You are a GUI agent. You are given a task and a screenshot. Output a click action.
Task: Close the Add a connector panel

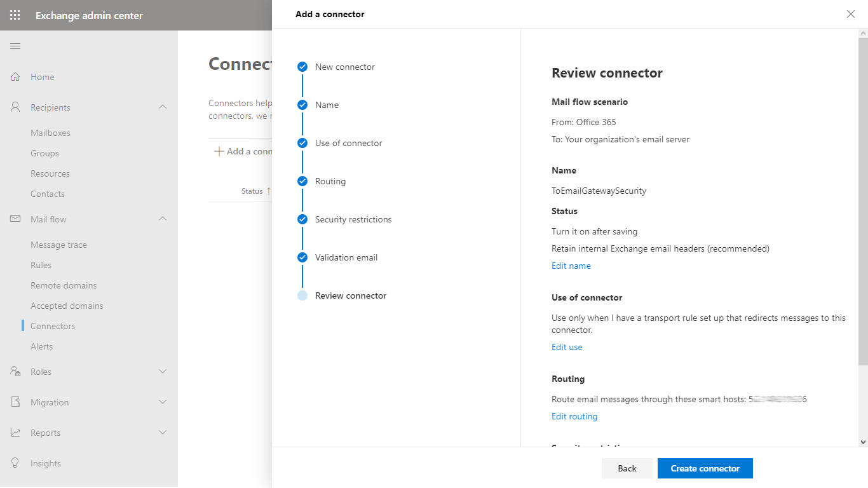point(851,14)
